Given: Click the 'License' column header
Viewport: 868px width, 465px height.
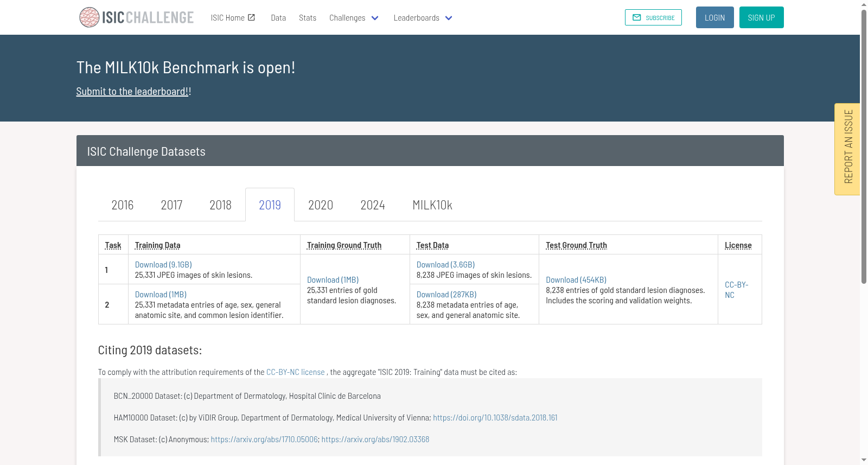Looking at the screenshot, I should coord(738,245).
